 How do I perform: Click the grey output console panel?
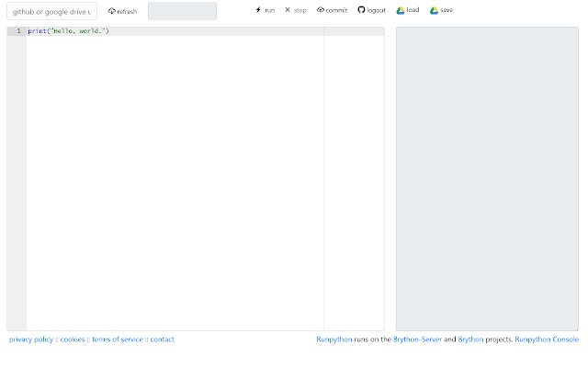[487, 178]
